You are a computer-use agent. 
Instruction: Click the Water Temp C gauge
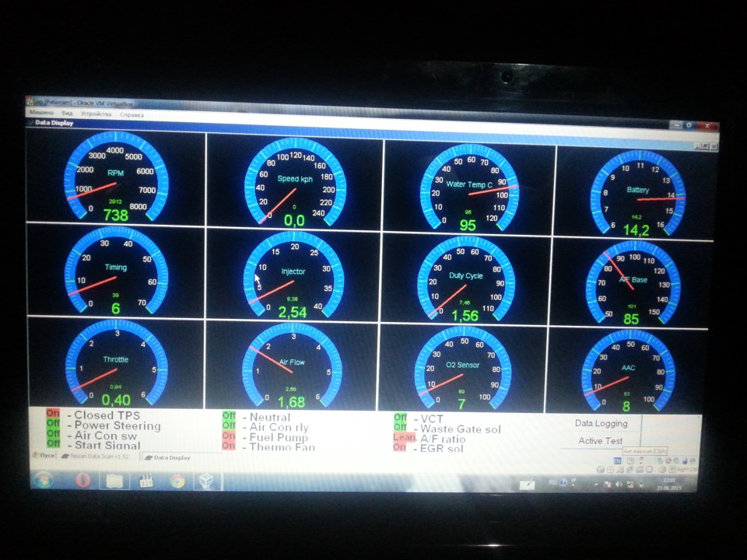469,187
